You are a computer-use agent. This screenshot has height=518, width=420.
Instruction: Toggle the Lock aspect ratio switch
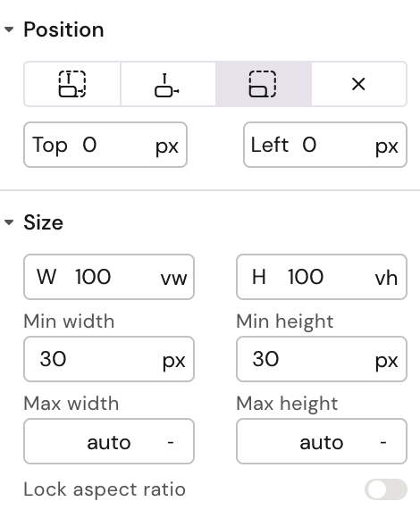pyautogui.click(x=386, y=489)
